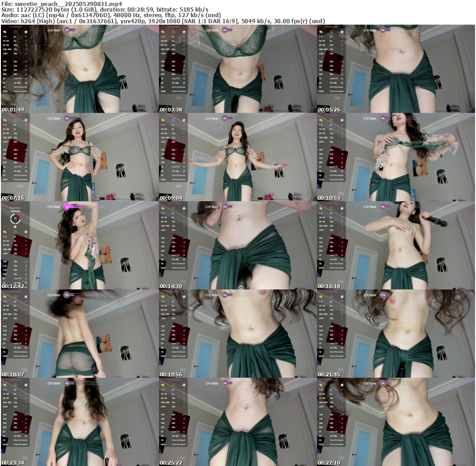The height and width of the screenshot is (466, 476).
Task: Open the thumbnail at timestamp 00:01:49
Action: tap(79, 69)
